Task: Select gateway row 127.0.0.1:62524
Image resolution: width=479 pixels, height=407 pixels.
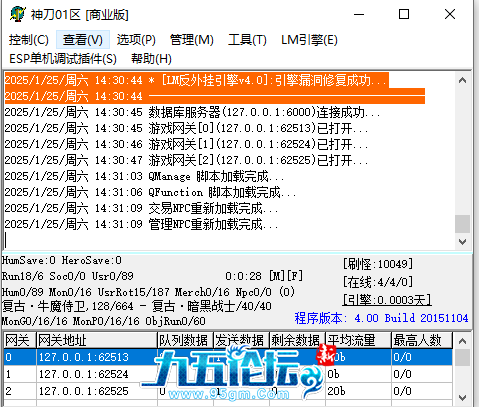Action: click(x=228, y=374)
